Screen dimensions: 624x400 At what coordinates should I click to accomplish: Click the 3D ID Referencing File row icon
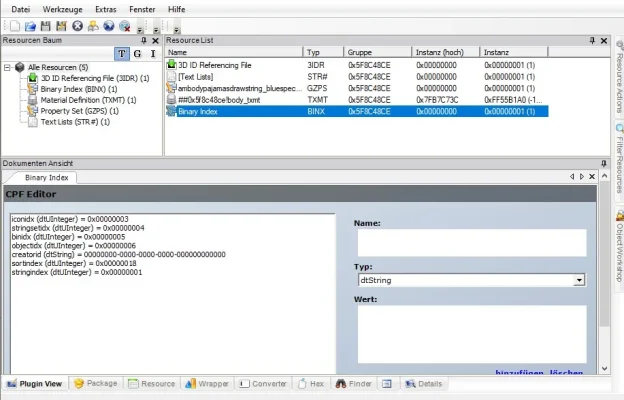tap(172, 64)
